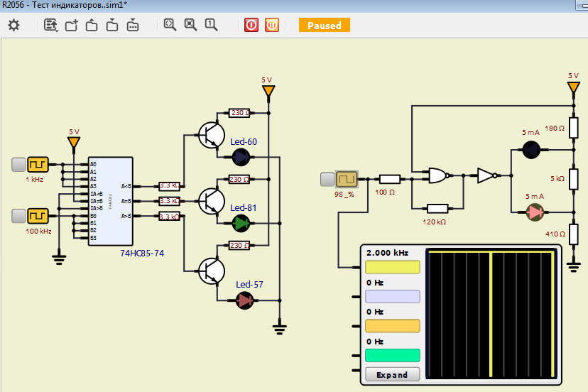Click the new circuit icon with plus
The width and height of the screenshot is (588, 392).
click(71, 25)
